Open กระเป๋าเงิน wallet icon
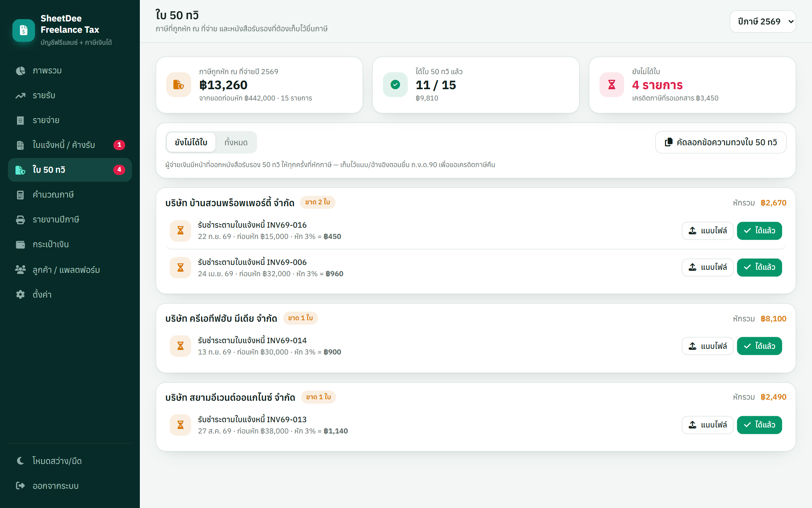The height and width of the screenshot is (508, 812). pyautogui.click(x=20, y=245)
